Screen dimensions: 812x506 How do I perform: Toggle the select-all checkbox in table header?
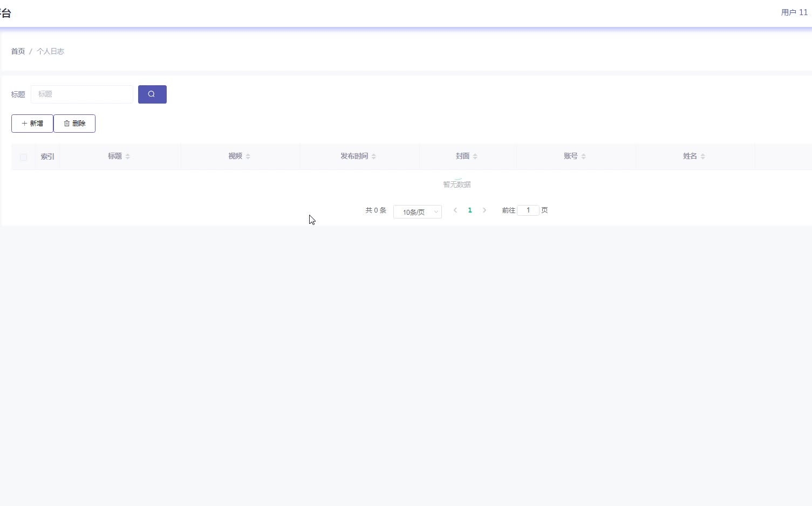click(23, 157)
